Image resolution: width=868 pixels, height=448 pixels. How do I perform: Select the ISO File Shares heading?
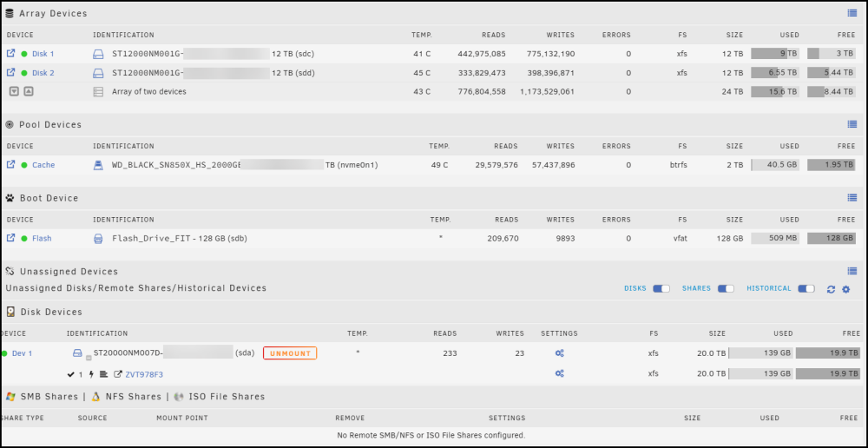click(227, 397)
